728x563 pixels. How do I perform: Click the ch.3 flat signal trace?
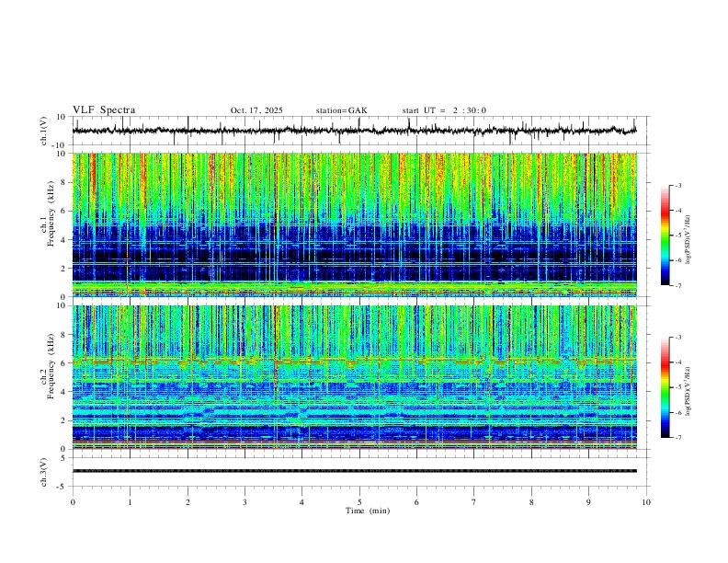tap(355, 471)
